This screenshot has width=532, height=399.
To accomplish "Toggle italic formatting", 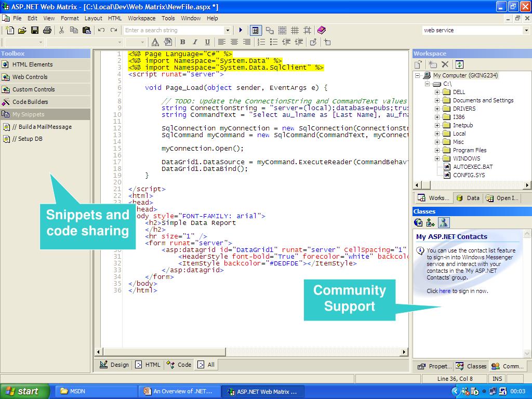I will click(195, 42).
